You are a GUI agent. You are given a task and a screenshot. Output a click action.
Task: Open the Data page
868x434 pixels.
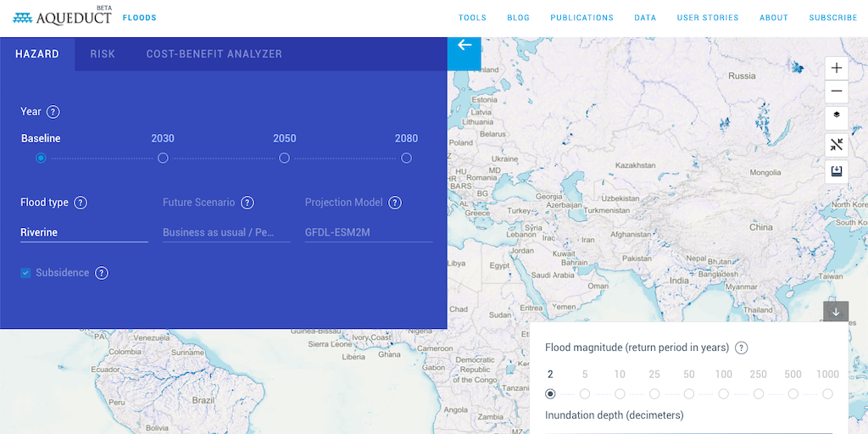point(645,18)
